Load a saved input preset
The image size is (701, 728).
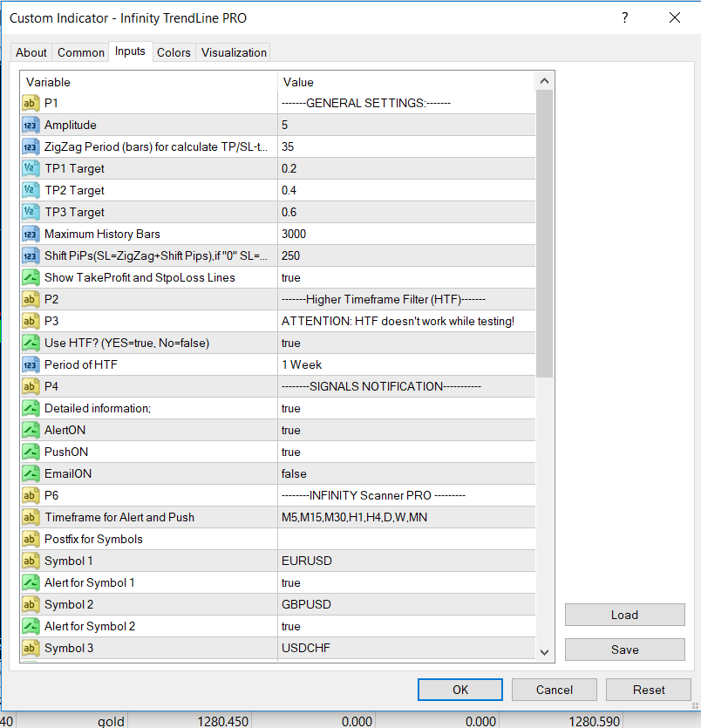coord(625,615)
